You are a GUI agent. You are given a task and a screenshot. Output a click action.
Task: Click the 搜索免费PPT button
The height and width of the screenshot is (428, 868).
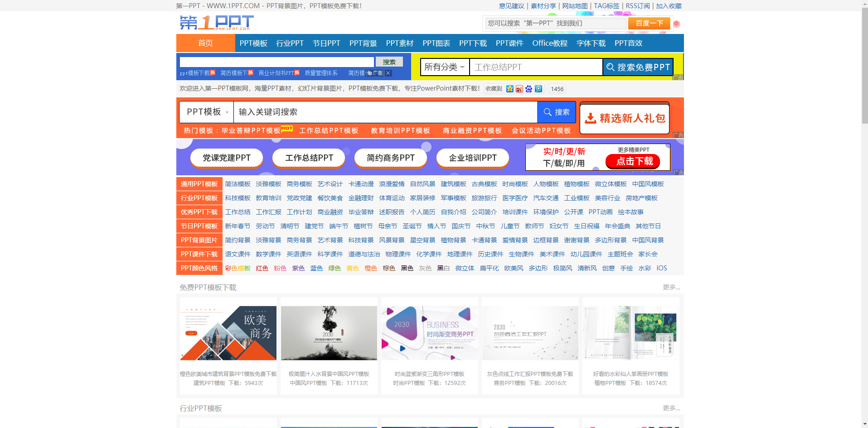click(x=638, y=67)
